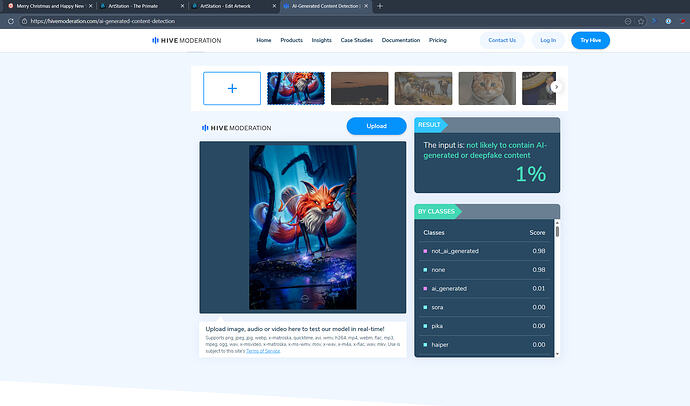Click the Hive Moderation logo in header

[187, 40]
